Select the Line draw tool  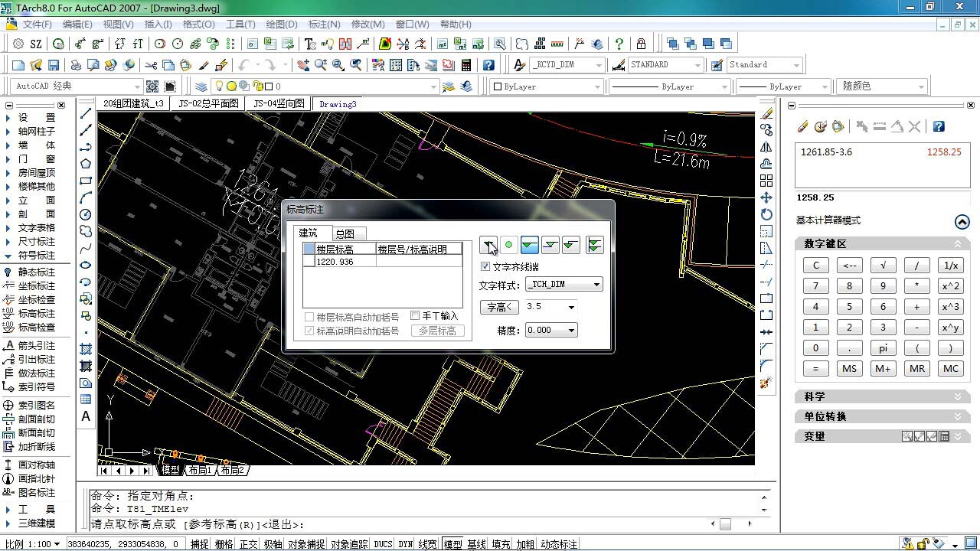(86, 113)
